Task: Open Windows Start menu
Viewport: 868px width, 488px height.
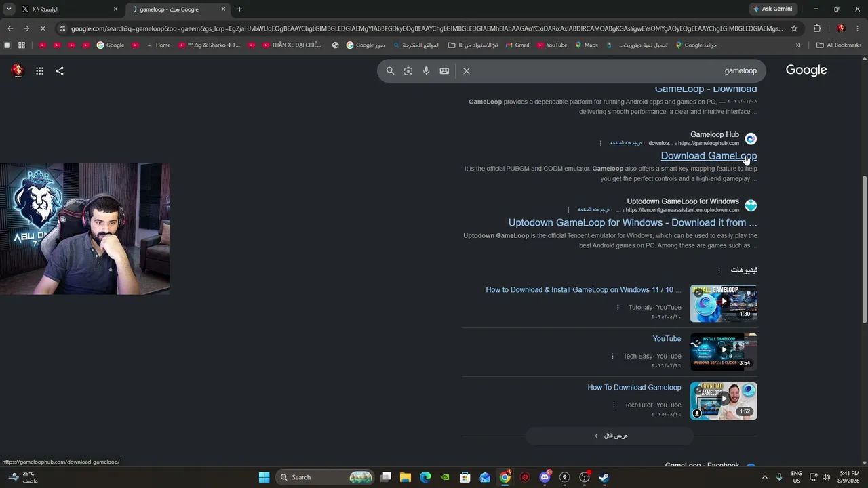Action: pyautogui.click(x=264, y=477)
